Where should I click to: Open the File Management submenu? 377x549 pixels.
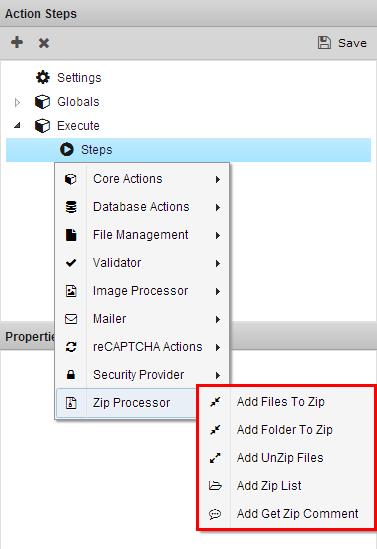142,235
